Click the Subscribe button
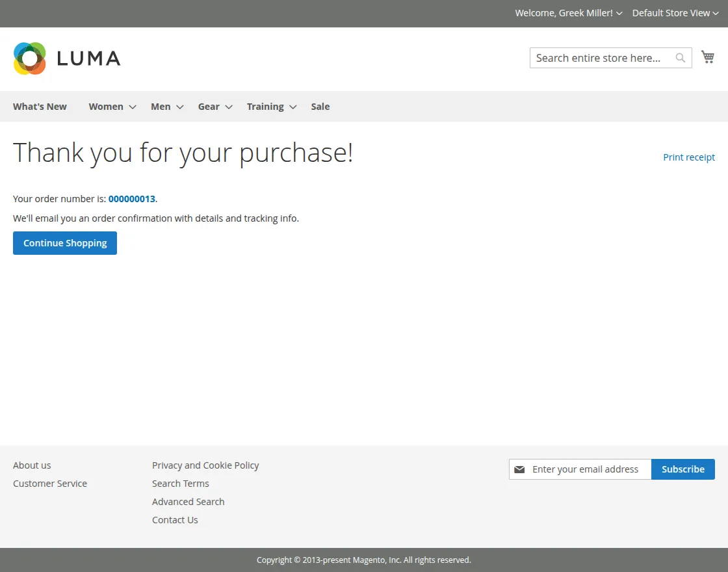 683,469
